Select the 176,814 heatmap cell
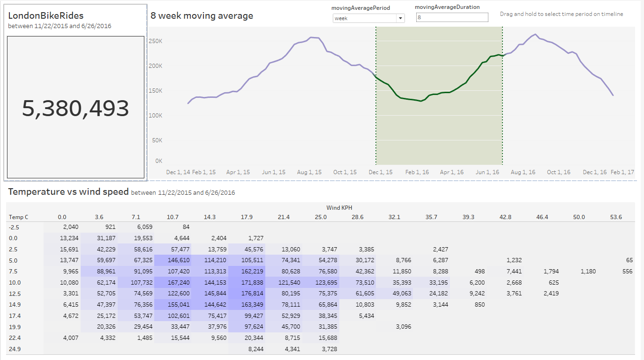 pyautogui.click(x=246, y=294)
